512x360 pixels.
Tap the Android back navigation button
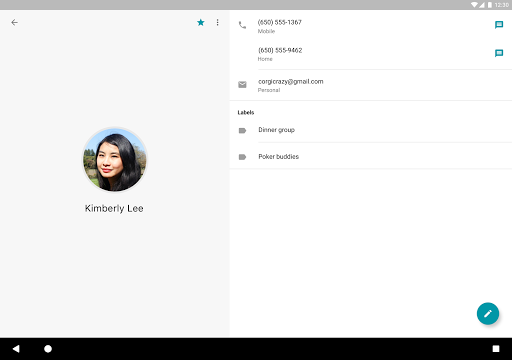16,349
